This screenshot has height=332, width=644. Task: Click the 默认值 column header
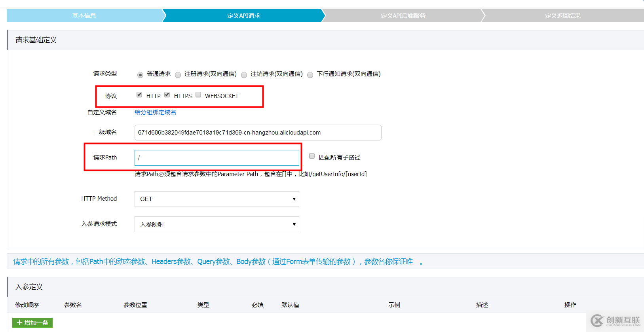point(290,305)
